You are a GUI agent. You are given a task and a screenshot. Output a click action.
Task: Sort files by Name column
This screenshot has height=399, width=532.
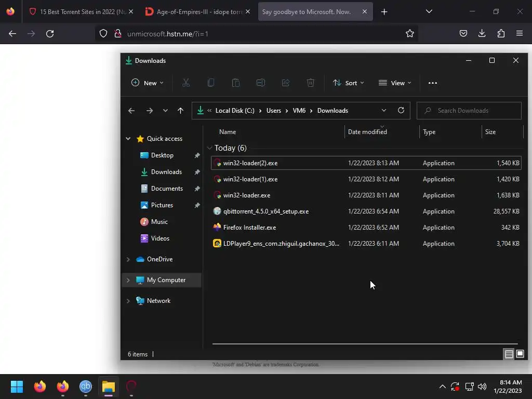pos(228,132)
